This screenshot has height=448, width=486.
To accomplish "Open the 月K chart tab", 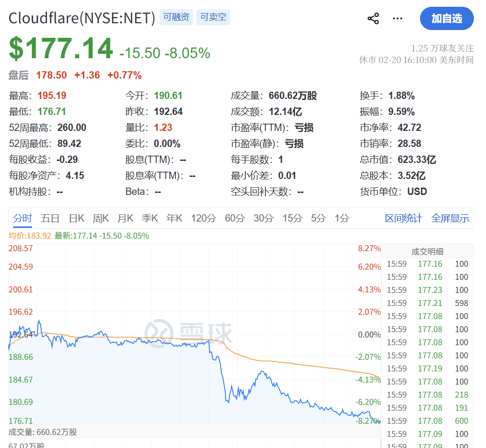I will click(x=125, y=218).
